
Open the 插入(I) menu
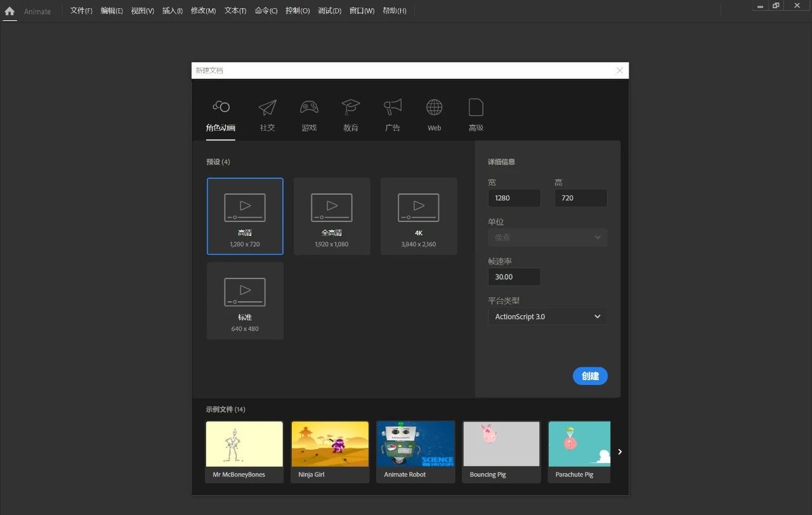(x=173, y=11)
